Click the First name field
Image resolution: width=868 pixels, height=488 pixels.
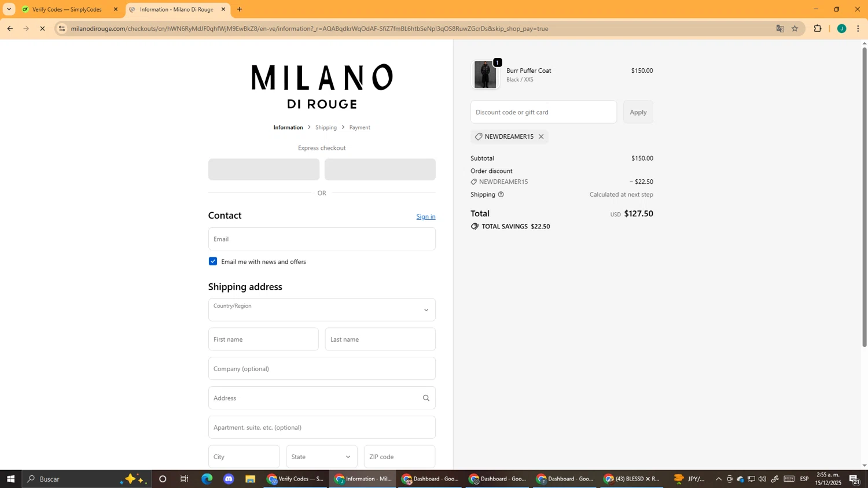click(263, 339)
